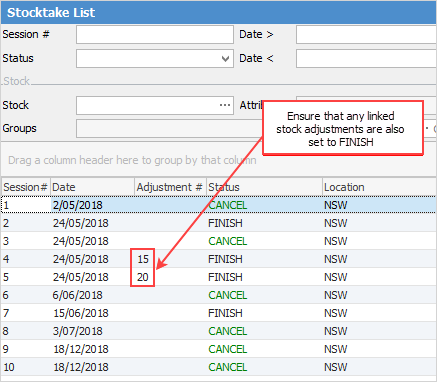Click the Stocktake List title bar

pyautogui.click(x=219, y=13)
